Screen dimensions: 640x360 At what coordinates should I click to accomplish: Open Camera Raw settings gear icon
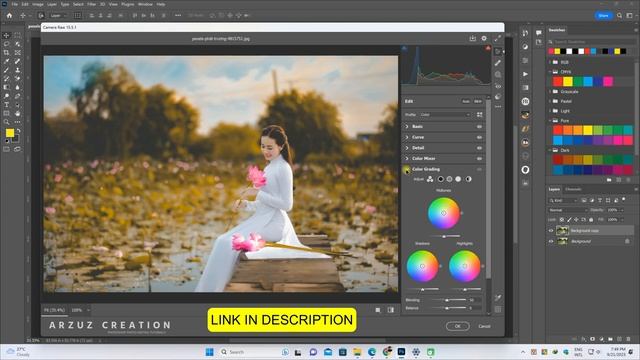484,38
